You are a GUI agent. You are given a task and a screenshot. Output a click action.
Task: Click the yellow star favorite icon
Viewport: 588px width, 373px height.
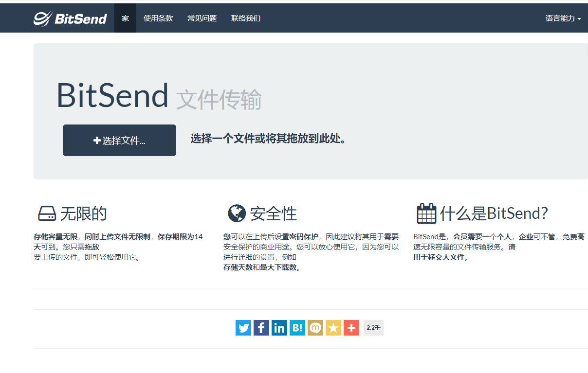pyautogui.click(x=333, y=328)
